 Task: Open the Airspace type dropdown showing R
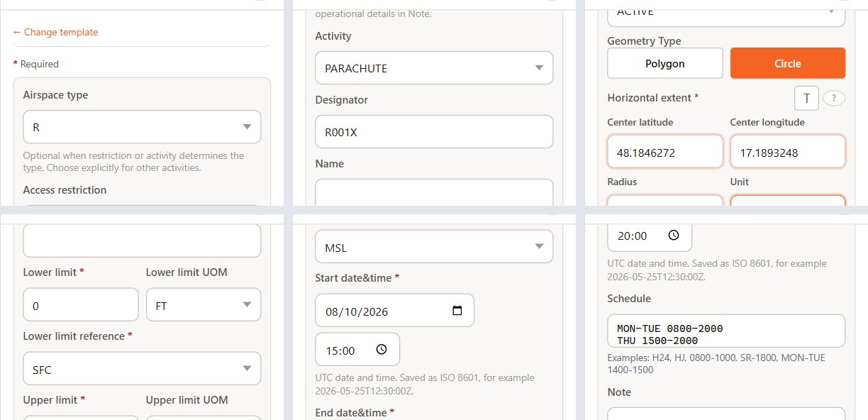(x=142, y=127)
